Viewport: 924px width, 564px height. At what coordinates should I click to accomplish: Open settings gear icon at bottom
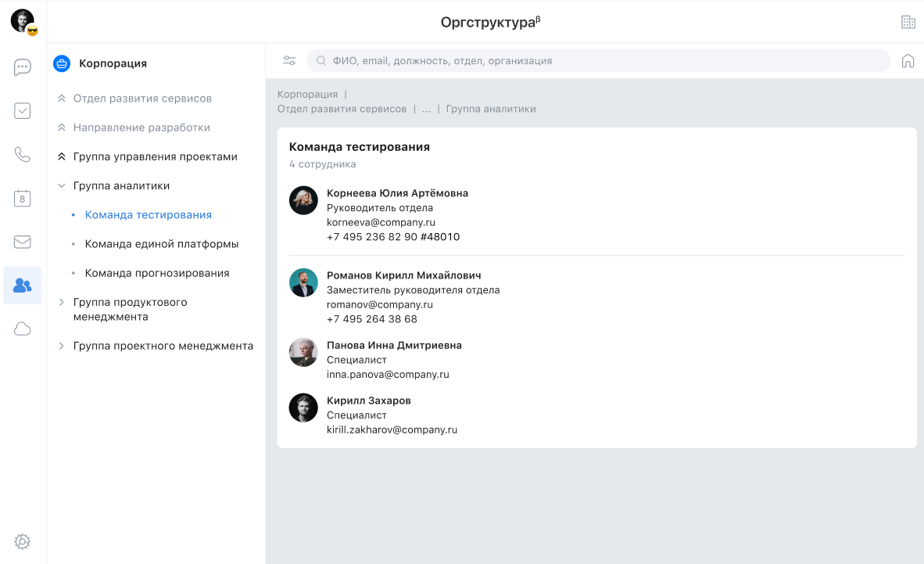click(23, 541)
